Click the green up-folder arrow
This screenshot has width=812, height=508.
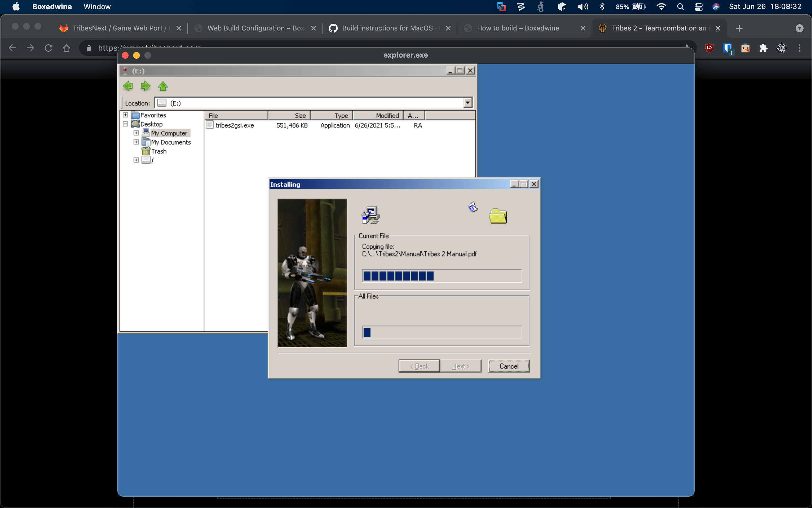pos(163,86)
